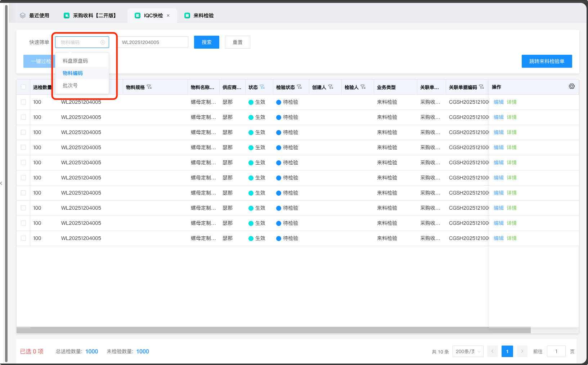
Task: Open table column settings gear
Action: tap(571, 86)
